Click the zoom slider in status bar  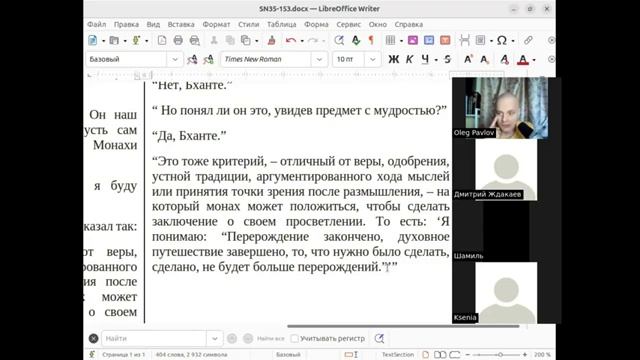pyautogui.click(x=496, y=355)
